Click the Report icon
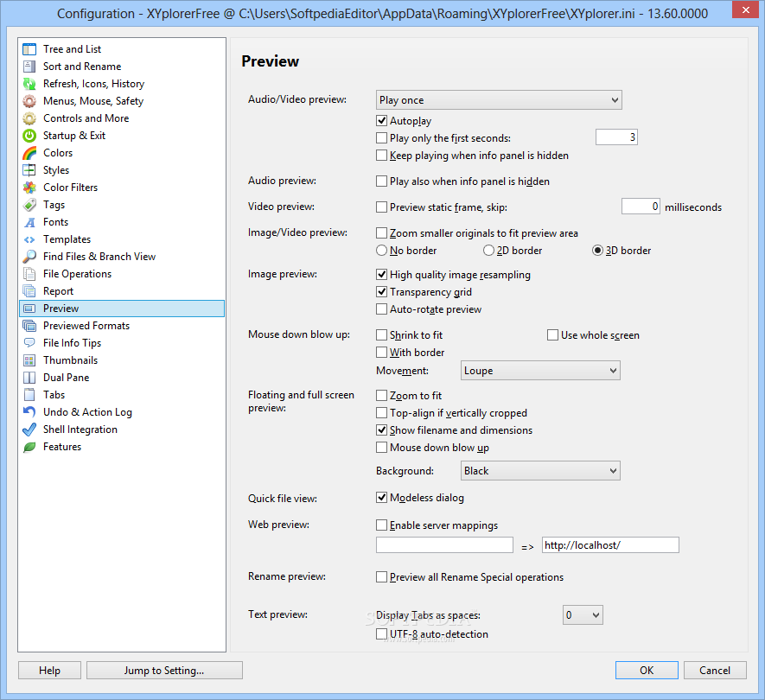 pos(29,291)
